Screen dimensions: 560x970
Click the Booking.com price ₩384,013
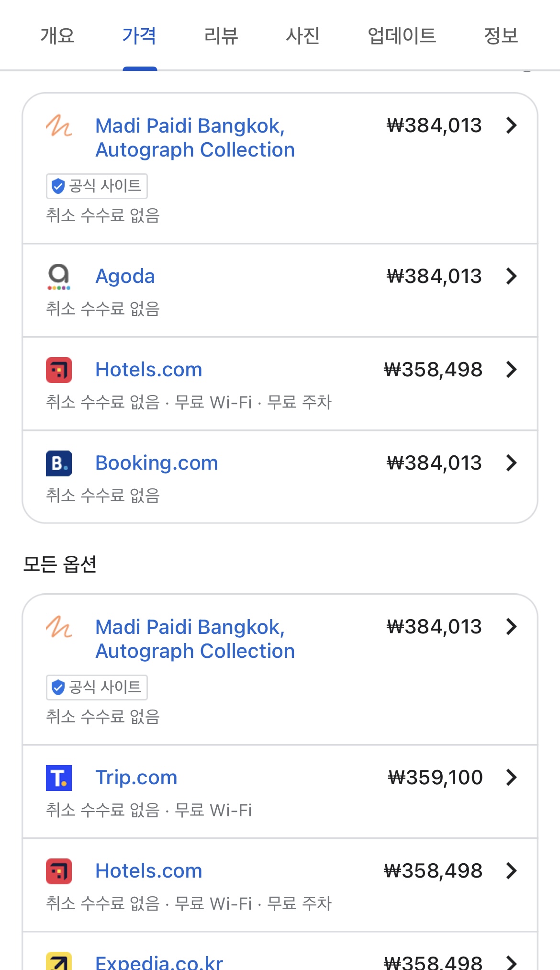(x=434, y=463)
